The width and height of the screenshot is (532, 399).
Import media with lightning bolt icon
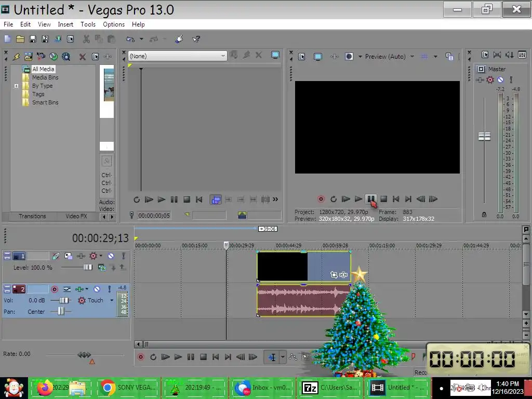[16, 56]
